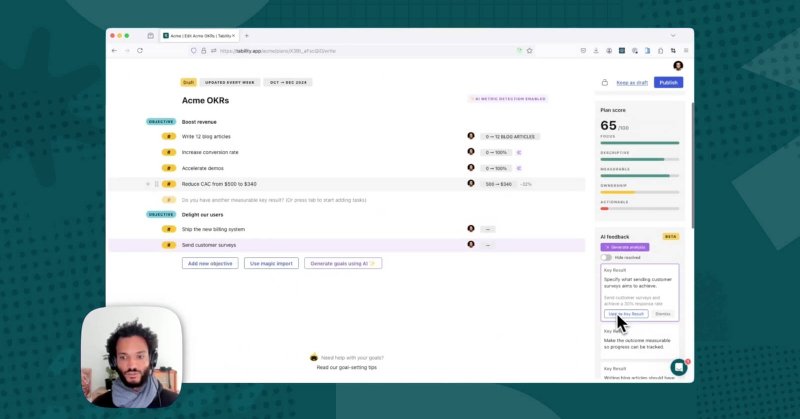Click the Ownership score progress bar
The width and height of the screenshot is (800, 419).
[640, 192]
